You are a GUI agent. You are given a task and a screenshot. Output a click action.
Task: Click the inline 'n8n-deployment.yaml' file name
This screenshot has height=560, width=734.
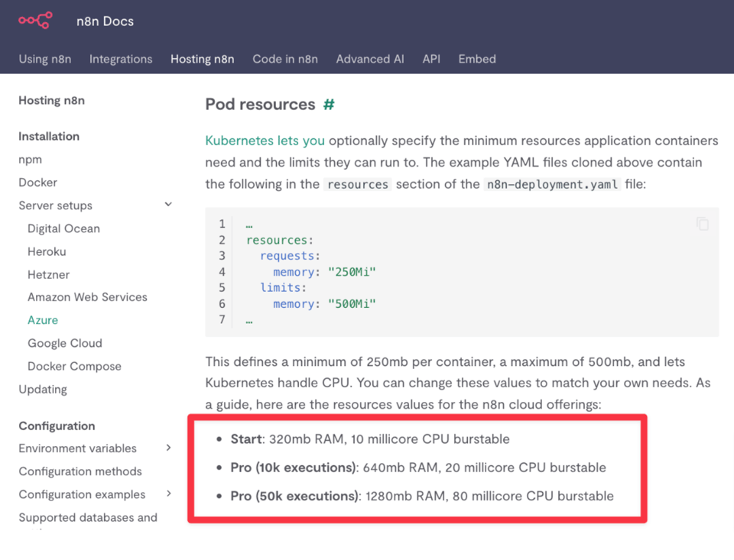pyautogui.click(x=552, y=184)
